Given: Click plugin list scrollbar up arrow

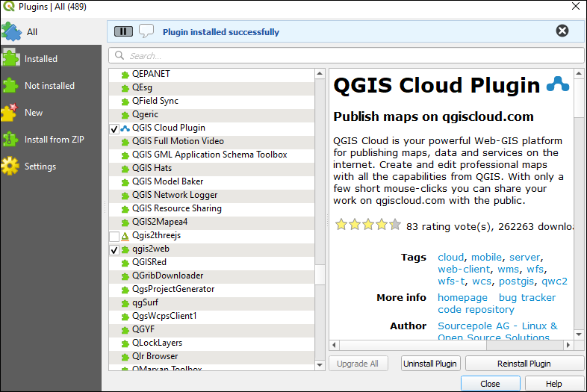Looking at the screenshot, I should (x=320, y=73).
